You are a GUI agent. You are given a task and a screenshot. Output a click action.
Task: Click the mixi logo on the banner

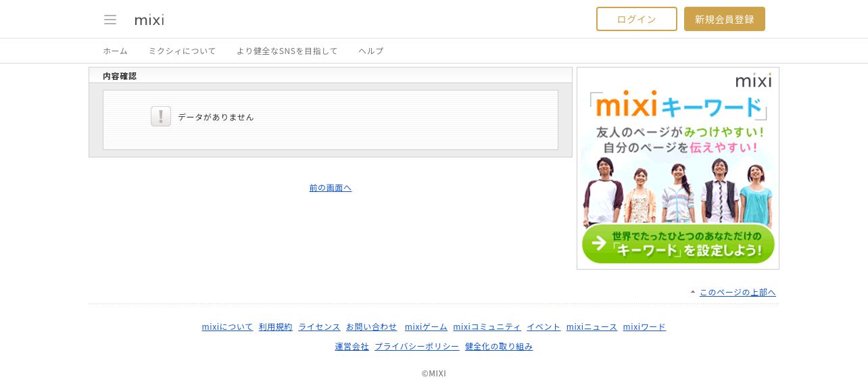[754, 80]
